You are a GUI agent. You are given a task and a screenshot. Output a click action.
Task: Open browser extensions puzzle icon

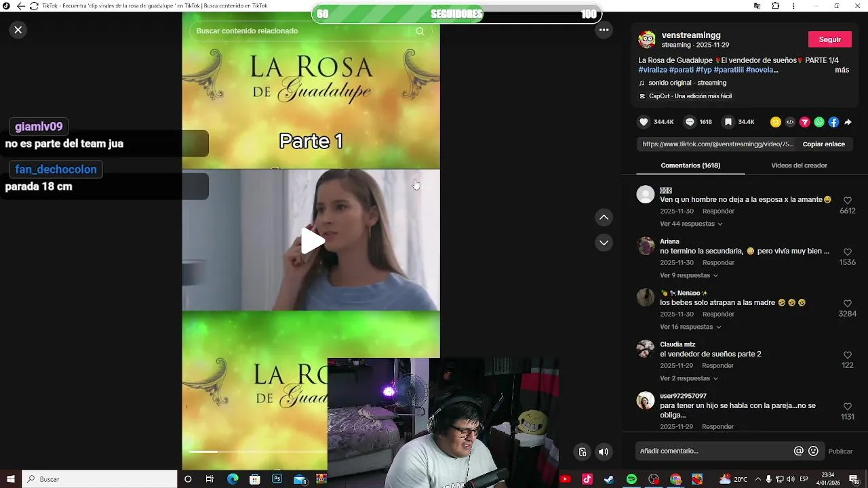(775, 6)
